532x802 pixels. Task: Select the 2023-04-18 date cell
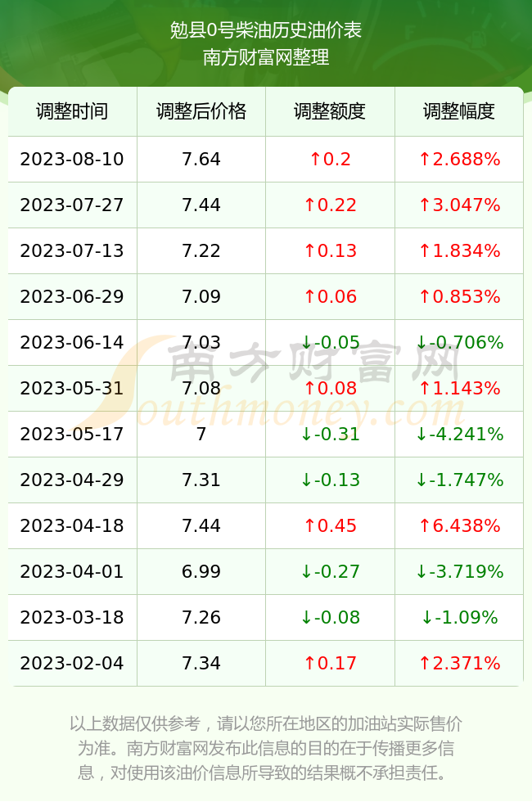click(x=72, y=525)
